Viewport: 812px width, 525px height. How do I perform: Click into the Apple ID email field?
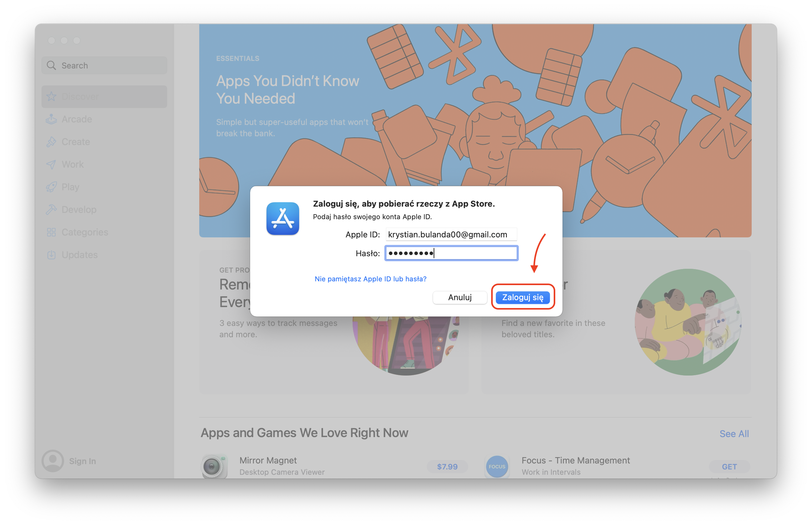point(451,235)
